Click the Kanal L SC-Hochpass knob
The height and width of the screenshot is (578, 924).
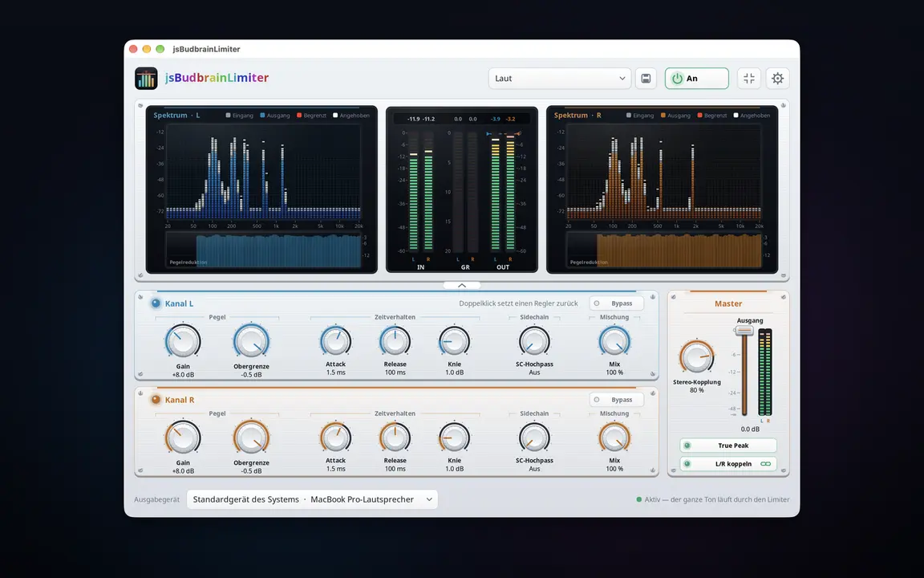[x=534, y=341]
